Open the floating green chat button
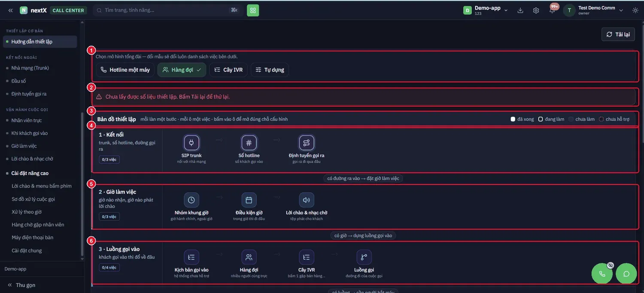 (x=626, y=274)
